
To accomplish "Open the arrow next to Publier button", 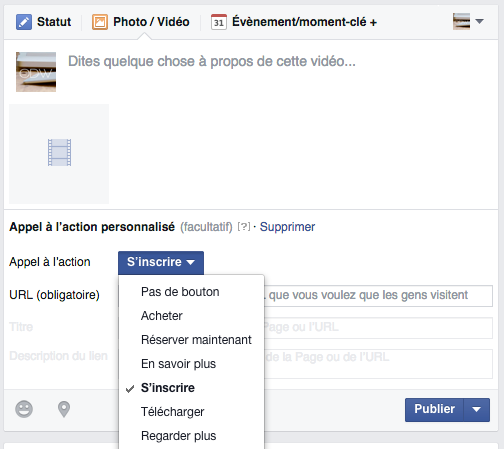I will point(477,409).
